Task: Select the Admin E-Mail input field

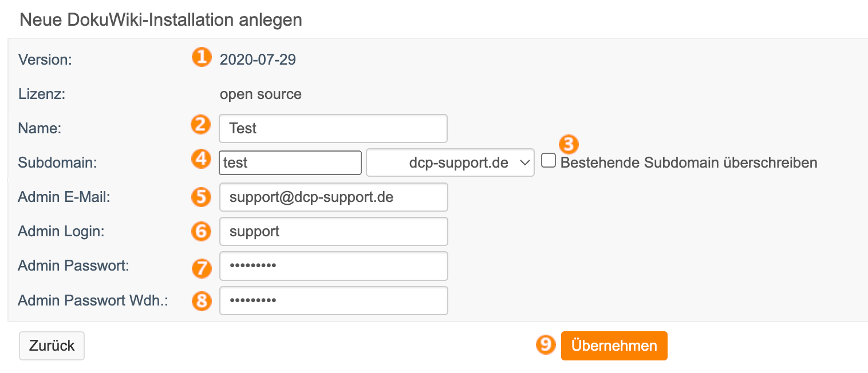Action: point(333,197)
